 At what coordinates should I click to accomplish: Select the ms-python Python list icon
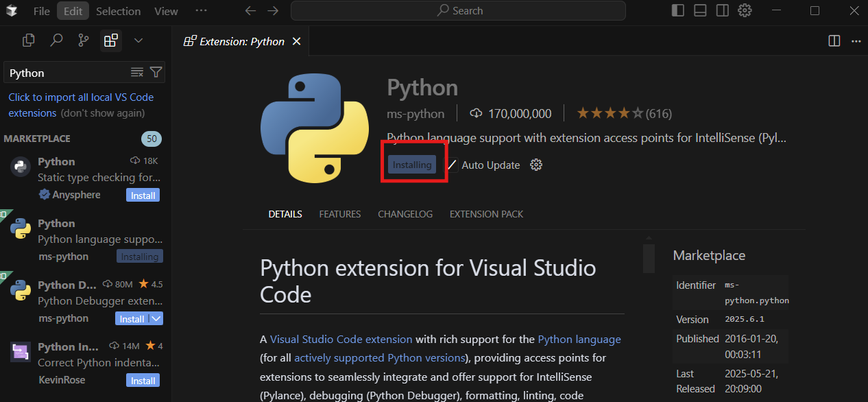(21, 228)
